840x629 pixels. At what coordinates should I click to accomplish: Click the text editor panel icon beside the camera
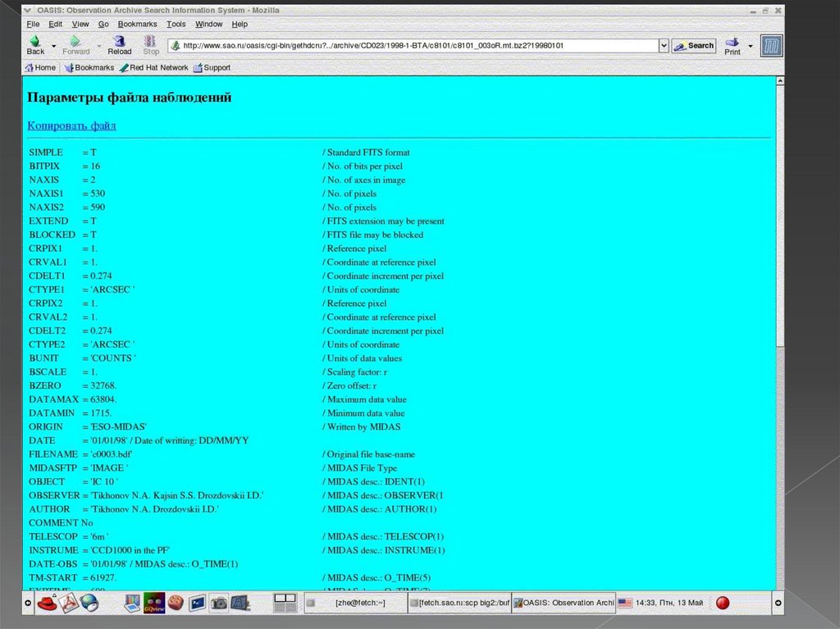240,604
